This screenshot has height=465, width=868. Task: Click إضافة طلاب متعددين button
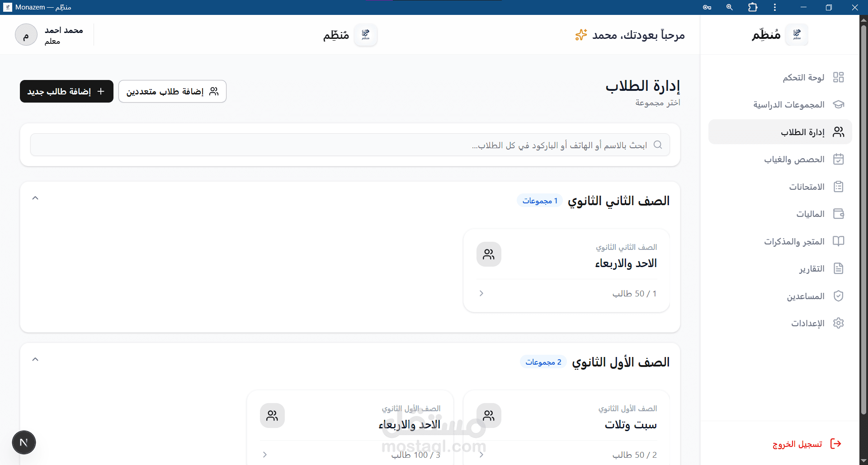pyautogui.click(x=172, y=91)
